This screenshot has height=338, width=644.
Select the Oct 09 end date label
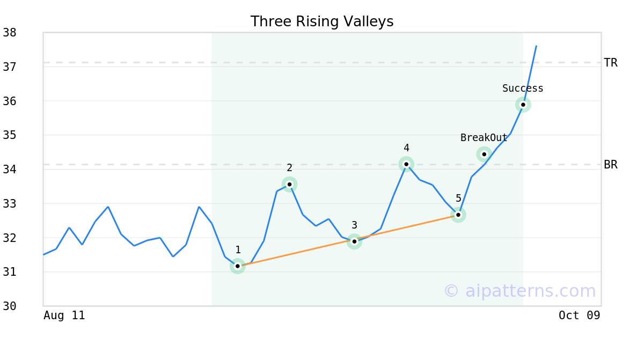pyautogui.click(x=579, y=315)
